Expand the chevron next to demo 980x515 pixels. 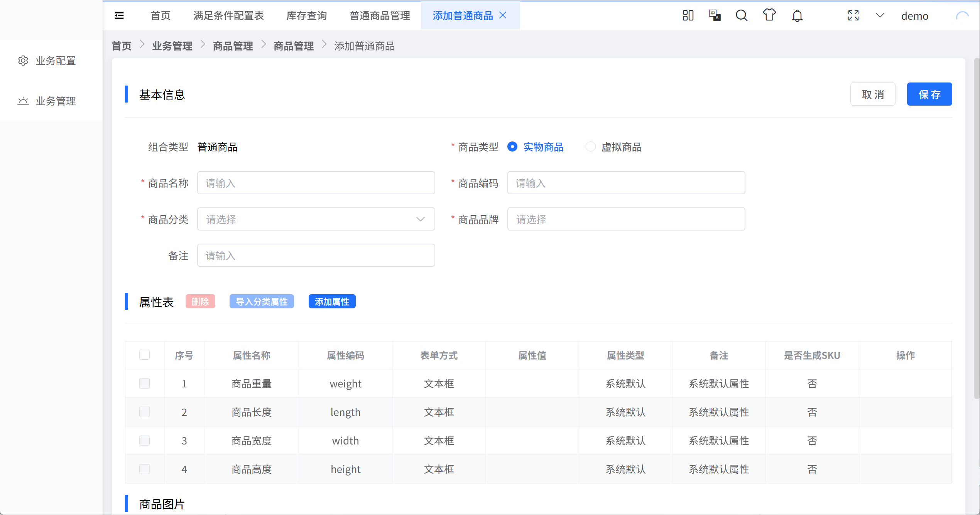point(880,15)
